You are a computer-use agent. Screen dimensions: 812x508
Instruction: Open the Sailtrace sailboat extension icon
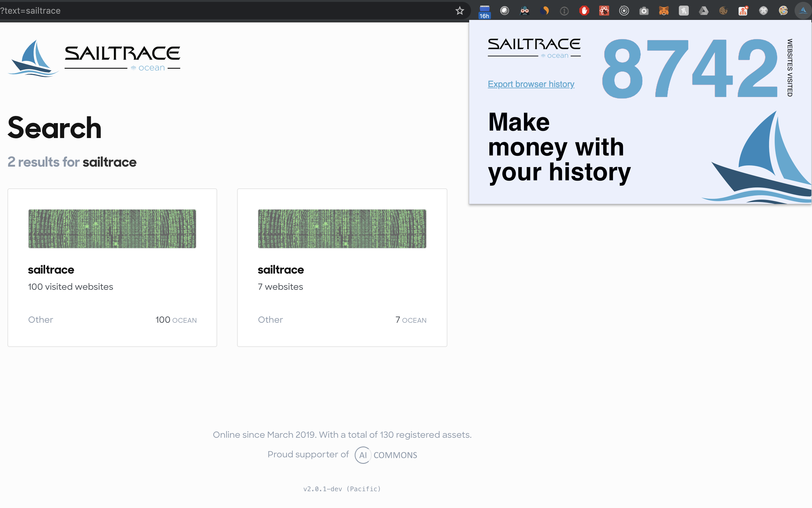[x=803, y=11]
